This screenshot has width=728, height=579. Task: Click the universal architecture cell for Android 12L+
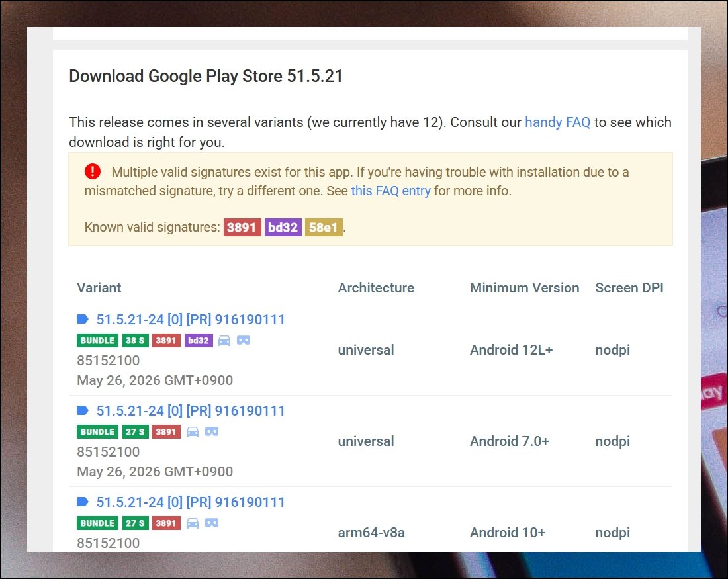pyautogui.click(x=366, y=349)
